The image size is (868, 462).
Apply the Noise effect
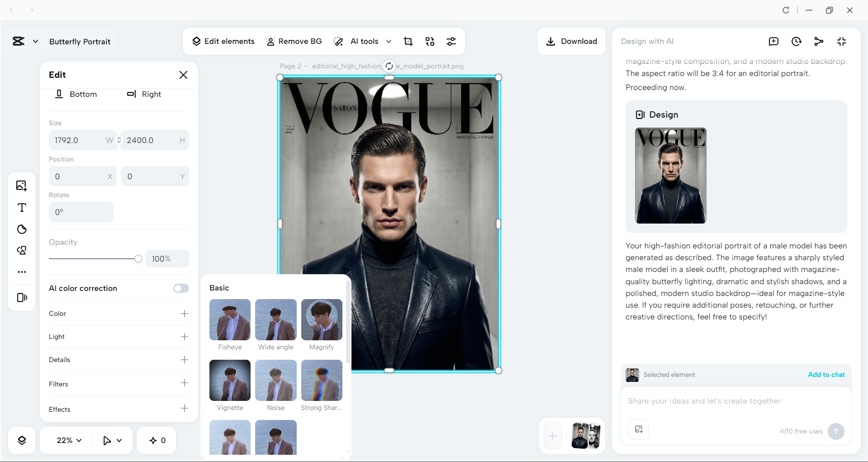pos(276,381)
